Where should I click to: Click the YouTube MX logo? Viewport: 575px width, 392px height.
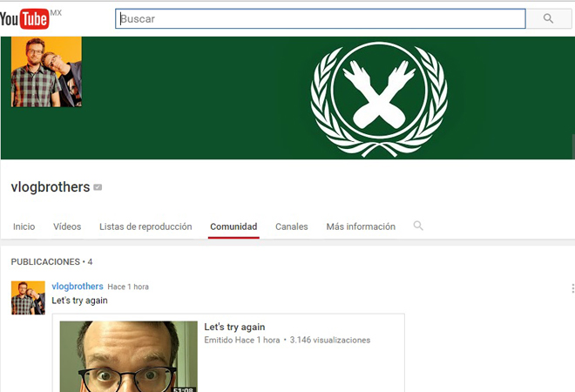30,18
